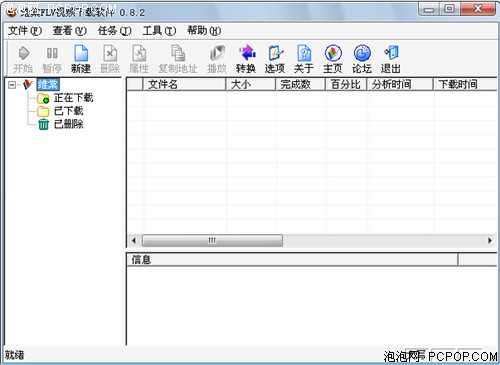Open the 工具(T) menu
Viewport: 500px width, 365px height.
coord(159,31)
